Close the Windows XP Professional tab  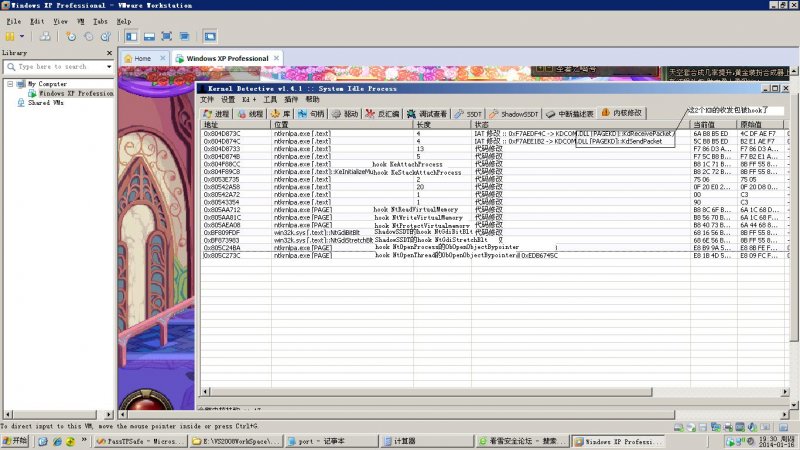pyautogui.click(x=276, y=58)
